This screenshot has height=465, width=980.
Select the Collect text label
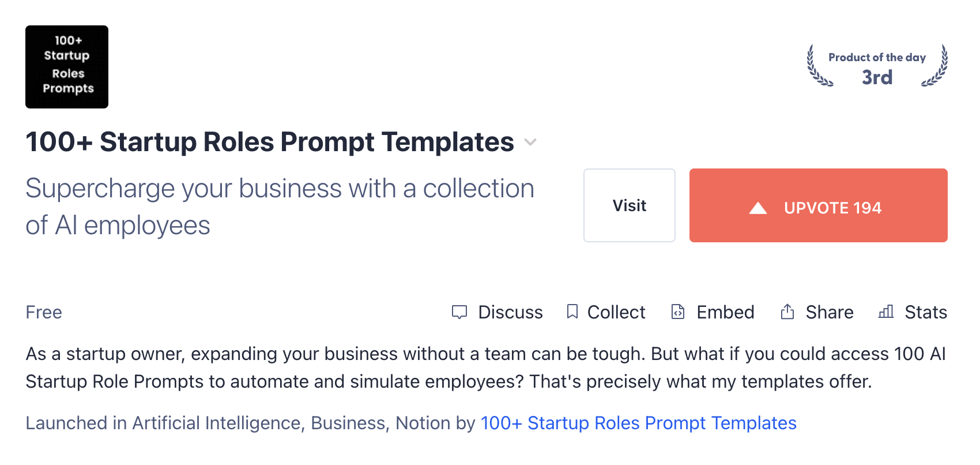coord(616,312)
